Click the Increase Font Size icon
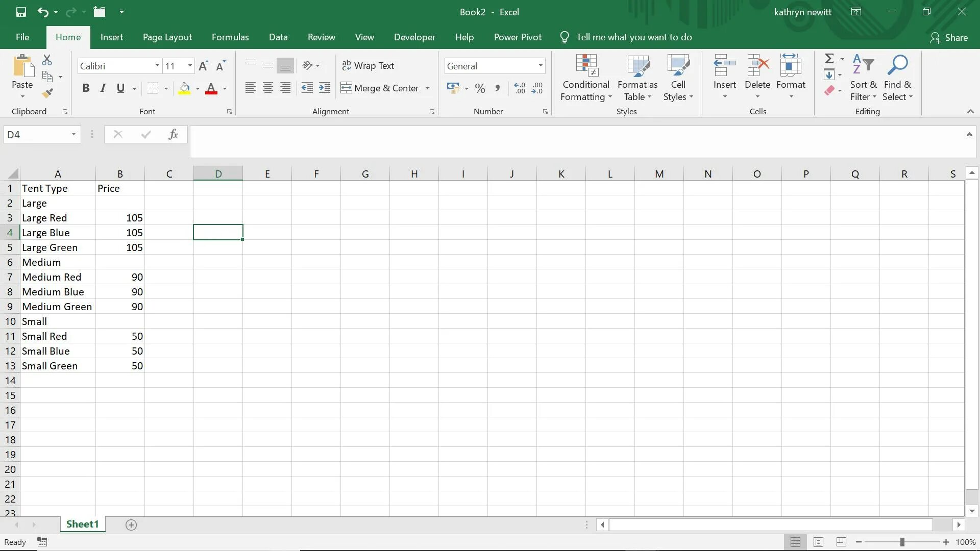Image resolution: width=980 pixels, height=551 pixels. (x=203, y=66)
